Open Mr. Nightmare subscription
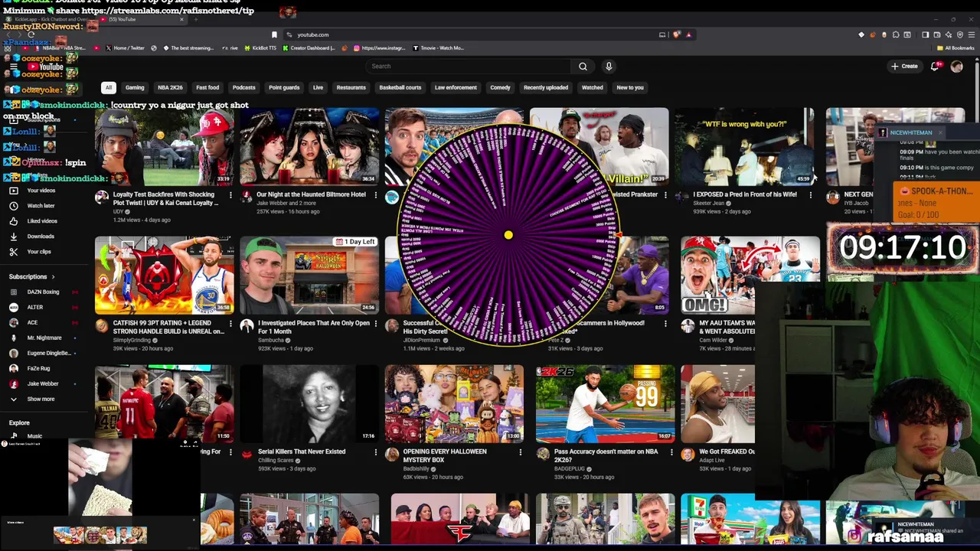The height and width of the screenshot is (551, 980). coord(44,337)
